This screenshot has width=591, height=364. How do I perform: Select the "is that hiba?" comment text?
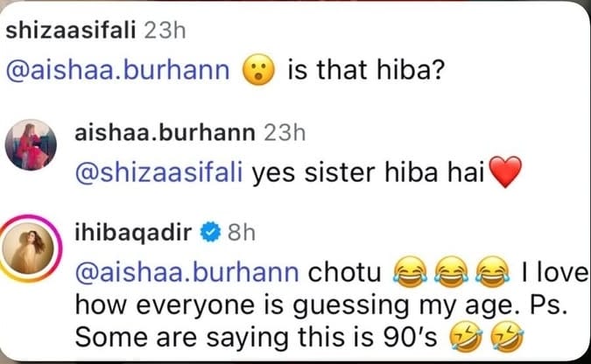point(367,69)
